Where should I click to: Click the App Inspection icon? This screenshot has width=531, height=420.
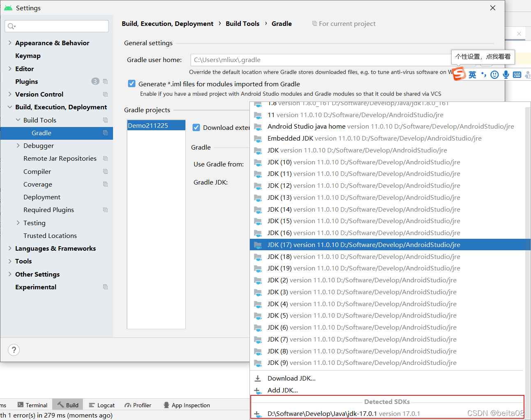click(x=166, y=405)
